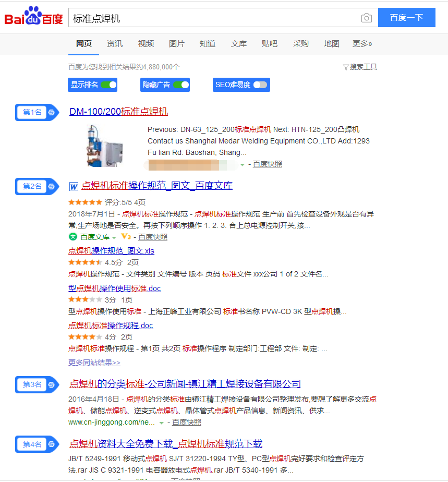Turn off the 隐藏广告 switch
The image size is (448, 482).
pos(181,85)
